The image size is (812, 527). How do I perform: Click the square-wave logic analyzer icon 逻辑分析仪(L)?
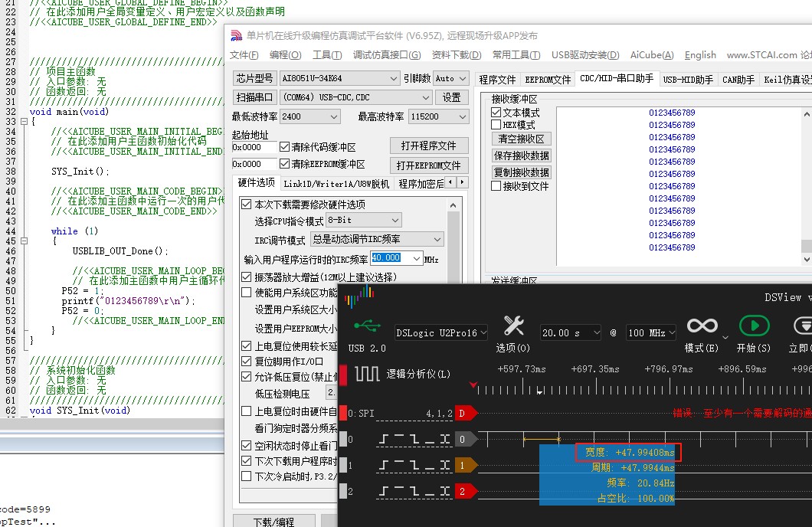(367, 373)
